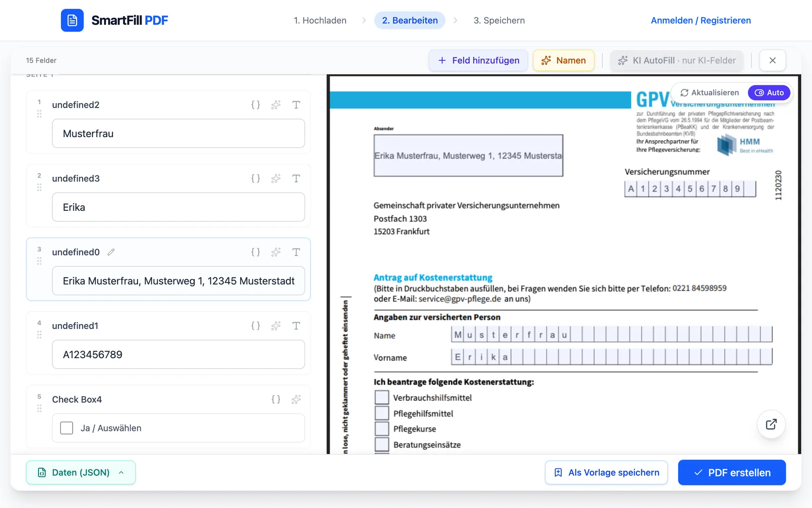Toggle the Auto preview refresh switch
812x508 pixels.
pyautogui.click(x=769, y=92)
